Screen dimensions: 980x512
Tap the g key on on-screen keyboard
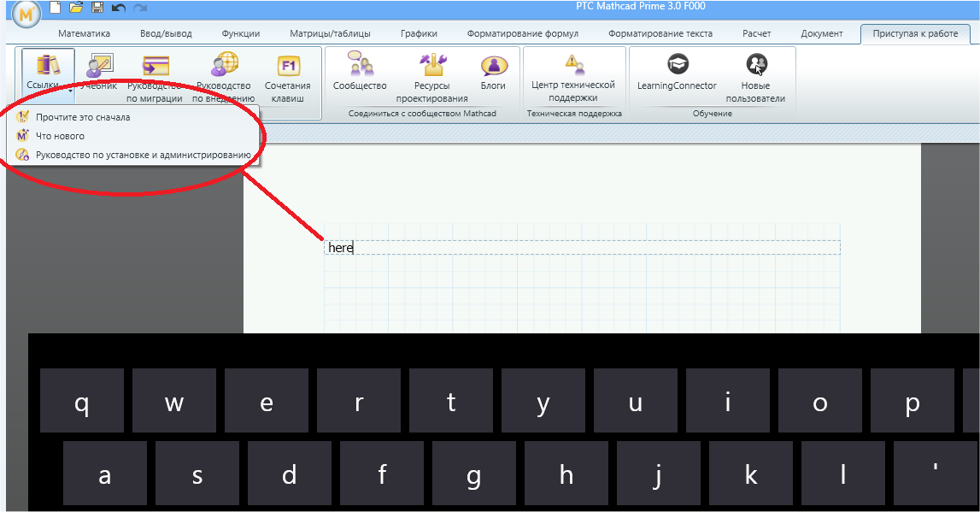pyautogui.click(x=473, y=474)
